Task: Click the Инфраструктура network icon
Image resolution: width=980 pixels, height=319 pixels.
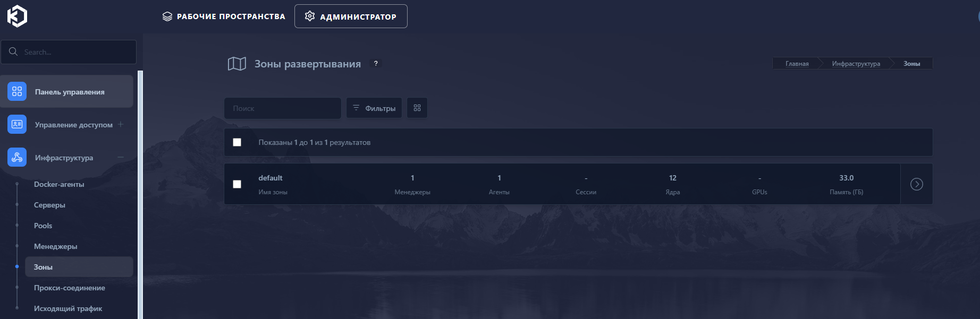Action: coord(17,157)
